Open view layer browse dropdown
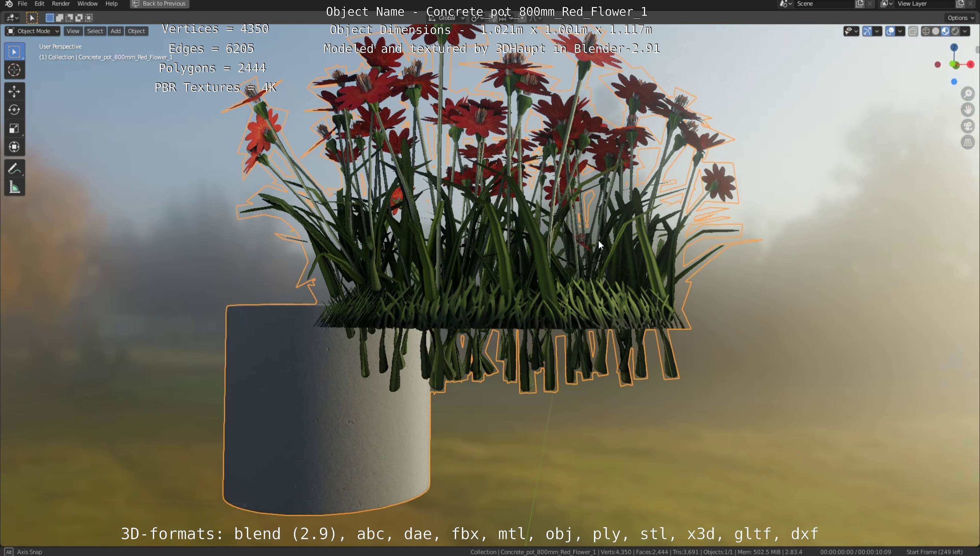 pyautogui.click(x=886, y=4)
